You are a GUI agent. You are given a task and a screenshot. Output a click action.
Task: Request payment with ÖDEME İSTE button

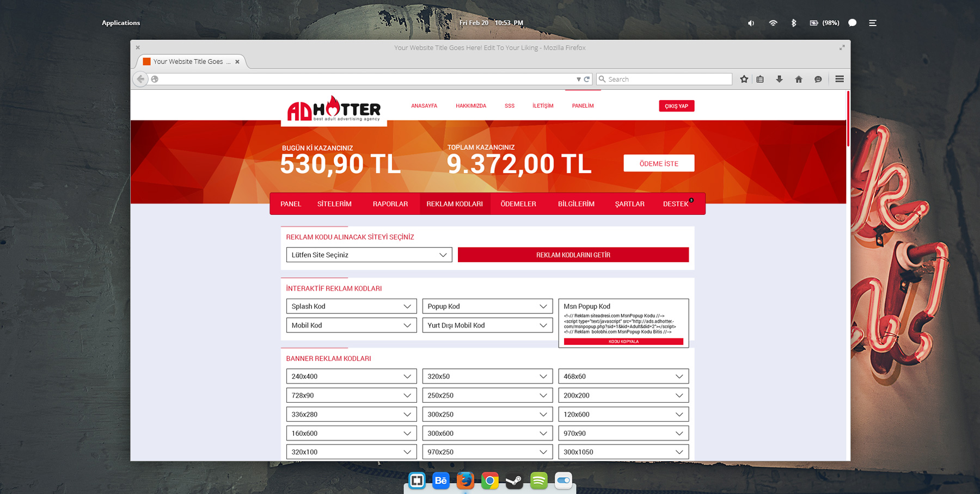pyautogui.click(x=659, y=163)
